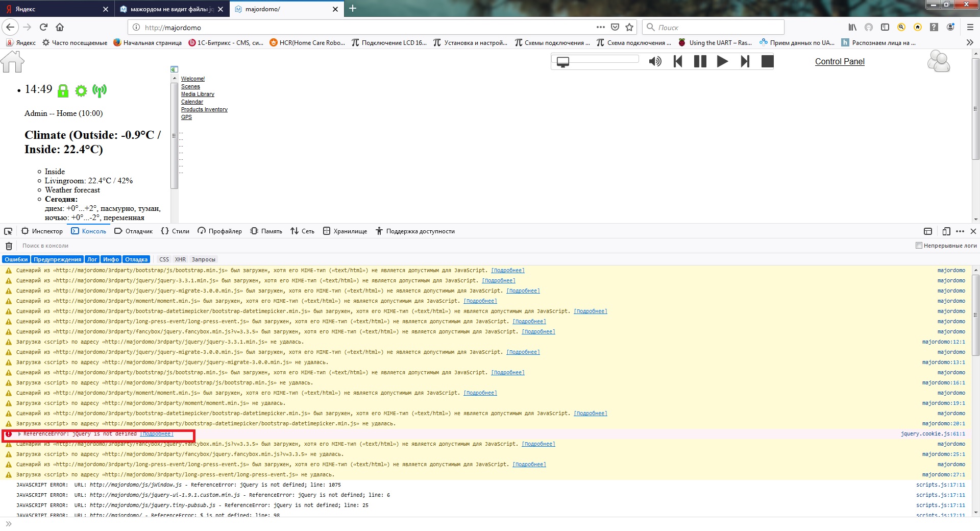Clear console with the trash icon
Image resolution: width=980 pixels, height=531 pixels.
pyautogui.click(x=9, y=246)
